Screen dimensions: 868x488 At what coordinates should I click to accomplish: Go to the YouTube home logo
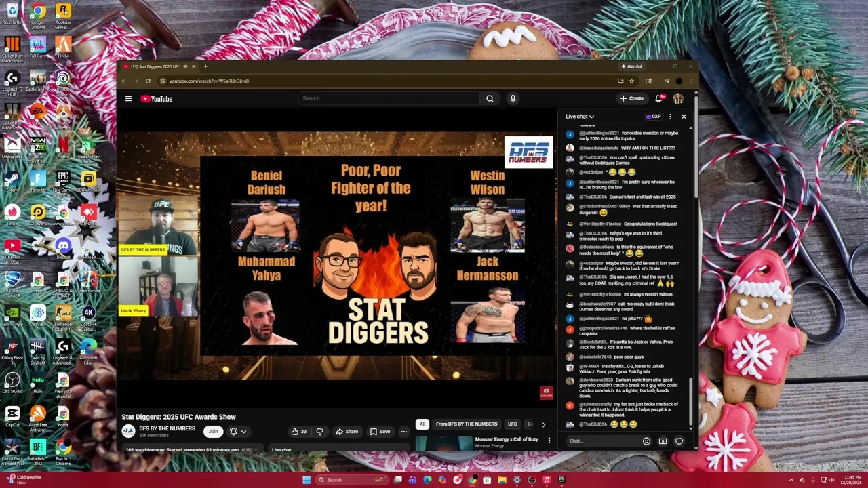[157, 98]
